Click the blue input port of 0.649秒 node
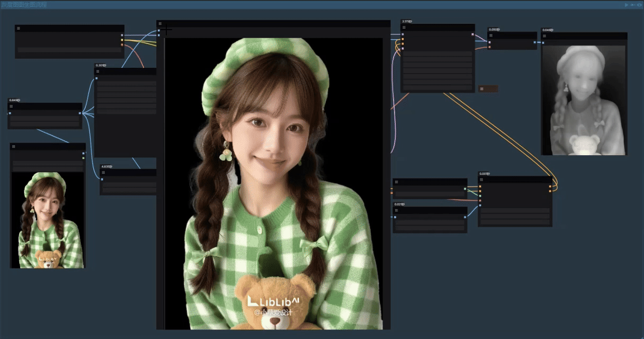 point(10,113)
